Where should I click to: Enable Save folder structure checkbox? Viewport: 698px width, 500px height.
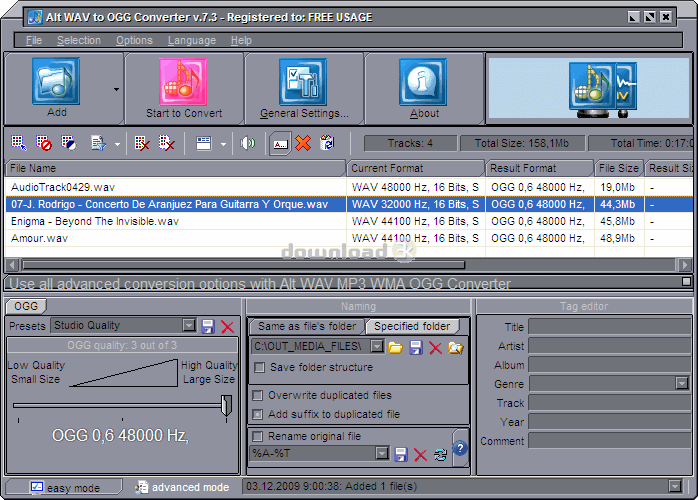(x=259, y=368)
